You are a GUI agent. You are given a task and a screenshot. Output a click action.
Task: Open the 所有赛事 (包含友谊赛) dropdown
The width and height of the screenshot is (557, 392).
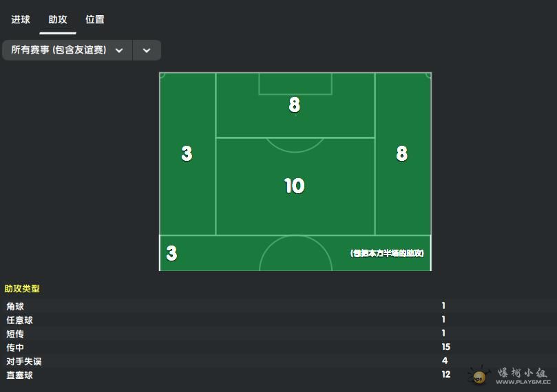pyautogui.click(x=67, y=50)
